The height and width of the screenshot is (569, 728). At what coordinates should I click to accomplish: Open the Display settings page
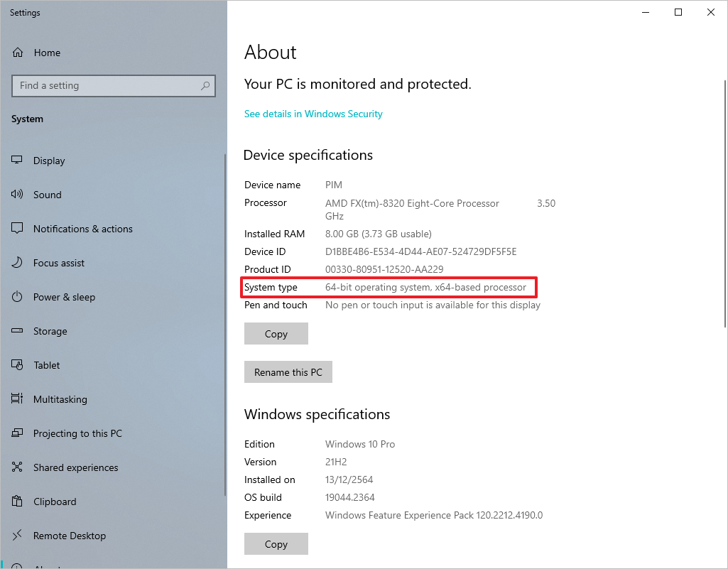coord(112,161)
